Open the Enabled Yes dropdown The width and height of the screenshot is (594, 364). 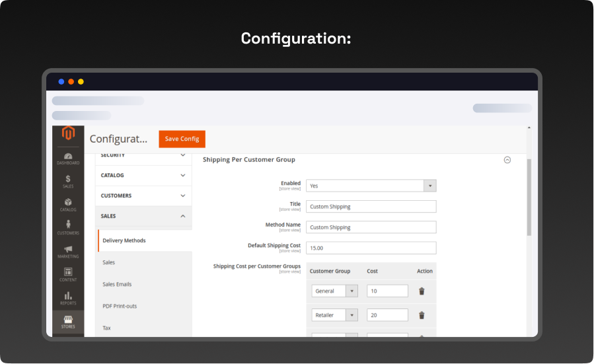[x=371, y=186]
